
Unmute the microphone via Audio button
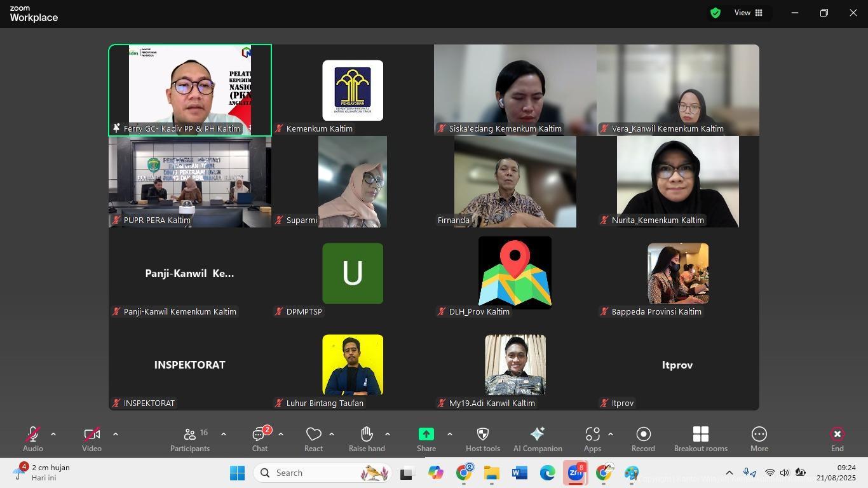tap(33, 439)
